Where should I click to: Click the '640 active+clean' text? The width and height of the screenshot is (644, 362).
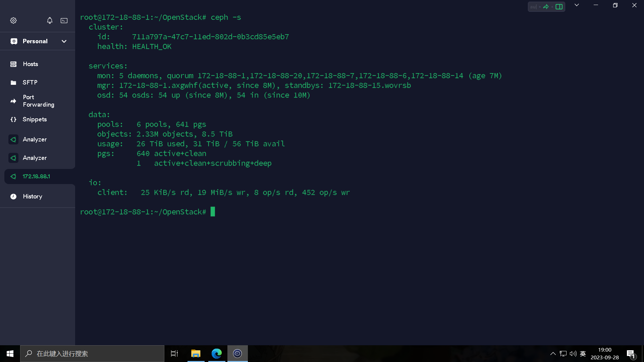(171, 154)
